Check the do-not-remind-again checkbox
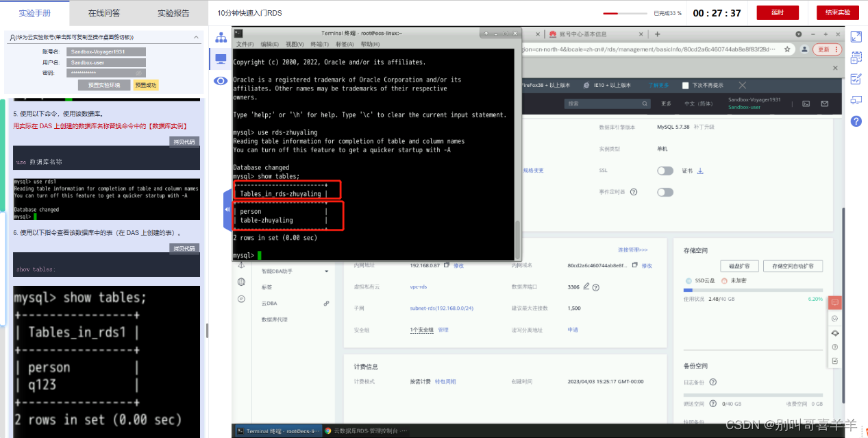 coord(685,86)
